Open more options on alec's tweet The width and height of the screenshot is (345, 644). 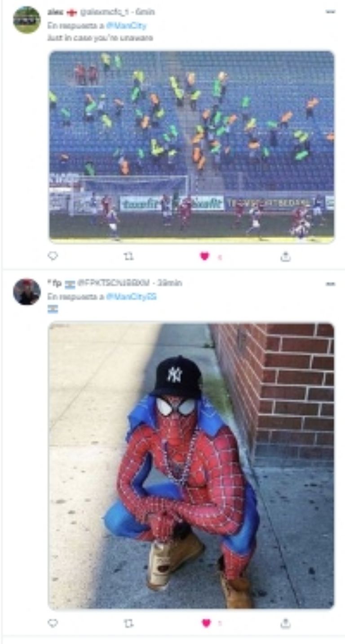[331, 12]
